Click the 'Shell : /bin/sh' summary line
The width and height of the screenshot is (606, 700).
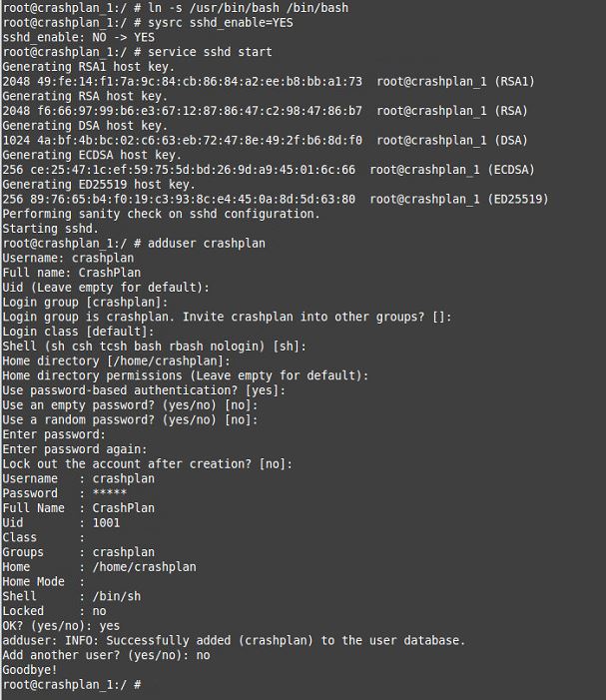(72, 596)
